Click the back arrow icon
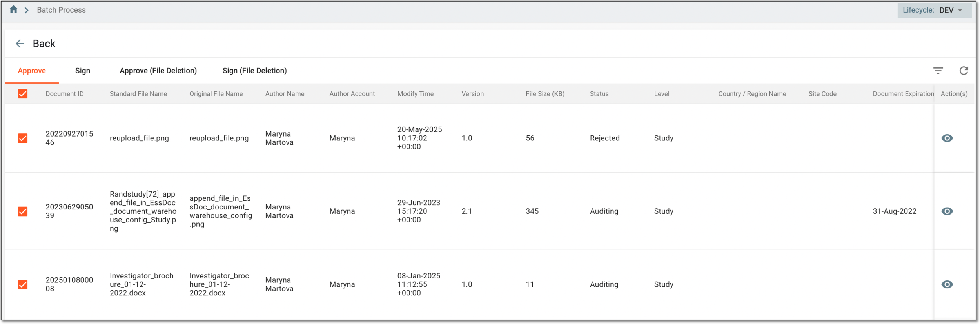 [20, 44]
